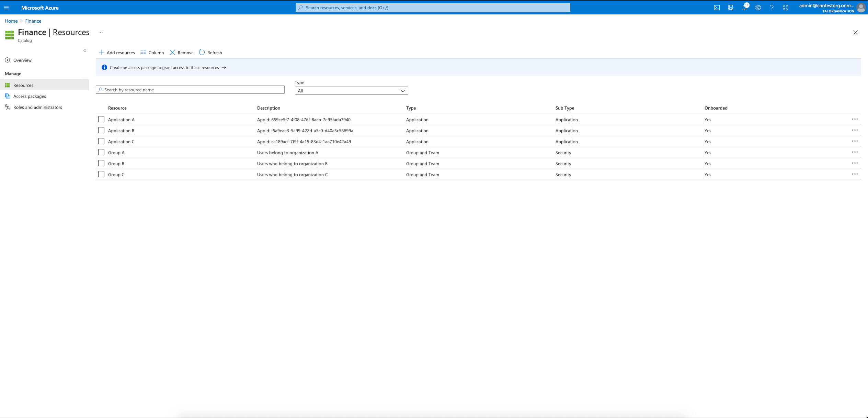868x418 pixels.
Task: Launch Cloud Shell from the top bar
Action: pos(716,7)
